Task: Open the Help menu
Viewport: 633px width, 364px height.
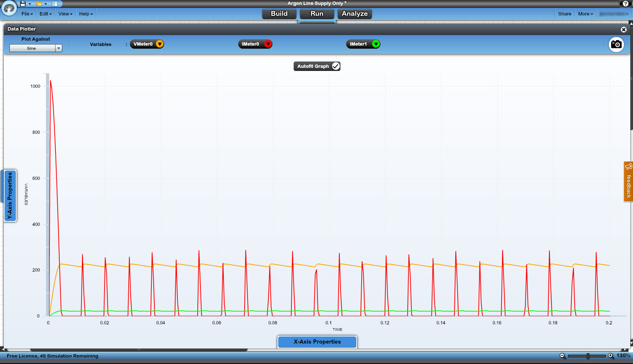Action: [x=86, y=14]
